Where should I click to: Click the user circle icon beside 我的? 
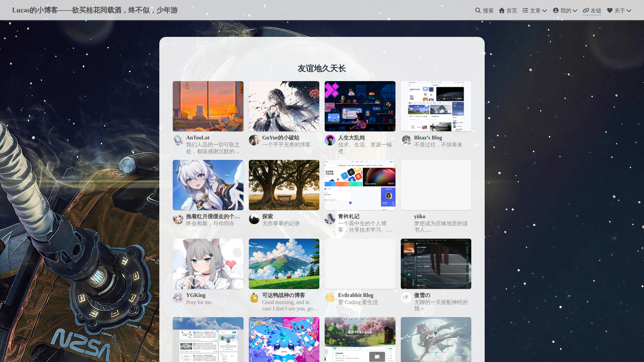(x=556, y=10)
